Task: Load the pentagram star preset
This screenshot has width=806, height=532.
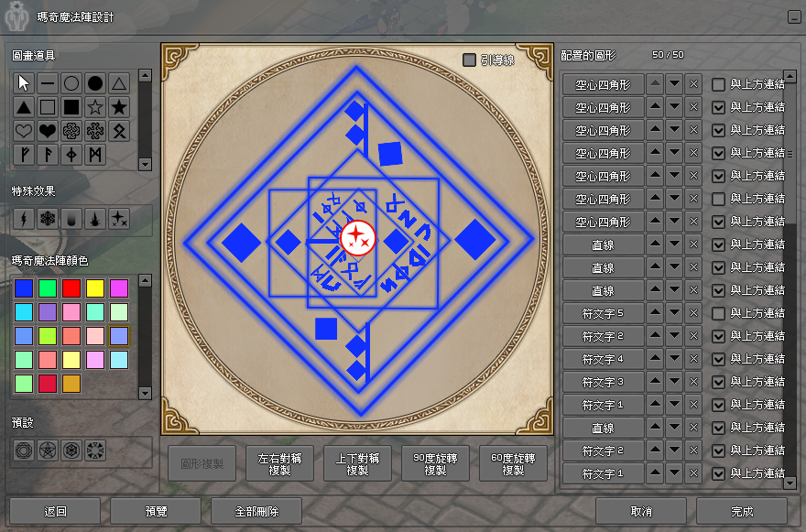Action: point(48,451)
